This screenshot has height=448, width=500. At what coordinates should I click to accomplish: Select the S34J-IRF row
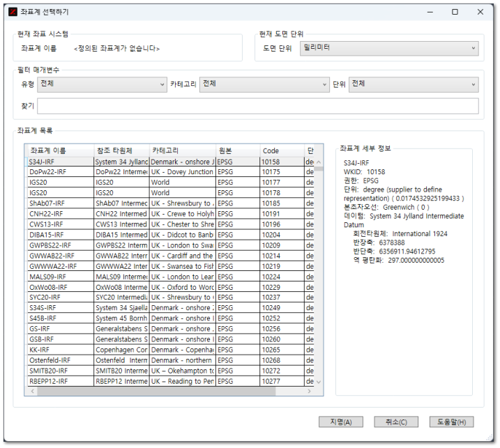click(x=171, y=162)
